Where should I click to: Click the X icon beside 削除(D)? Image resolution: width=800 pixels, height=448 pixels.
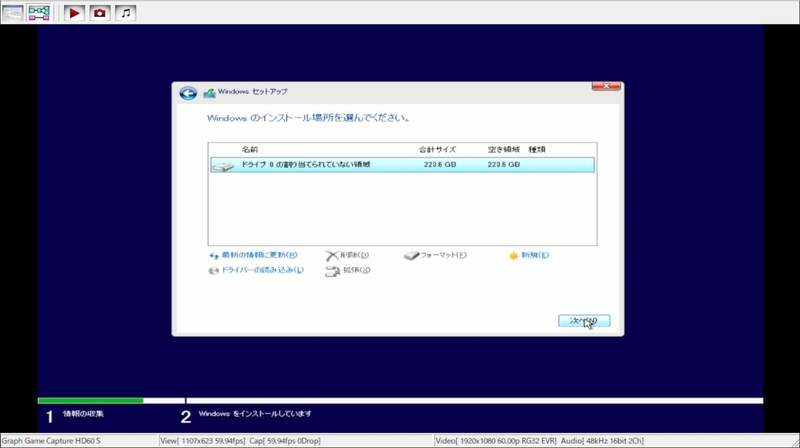coord(332,256)
